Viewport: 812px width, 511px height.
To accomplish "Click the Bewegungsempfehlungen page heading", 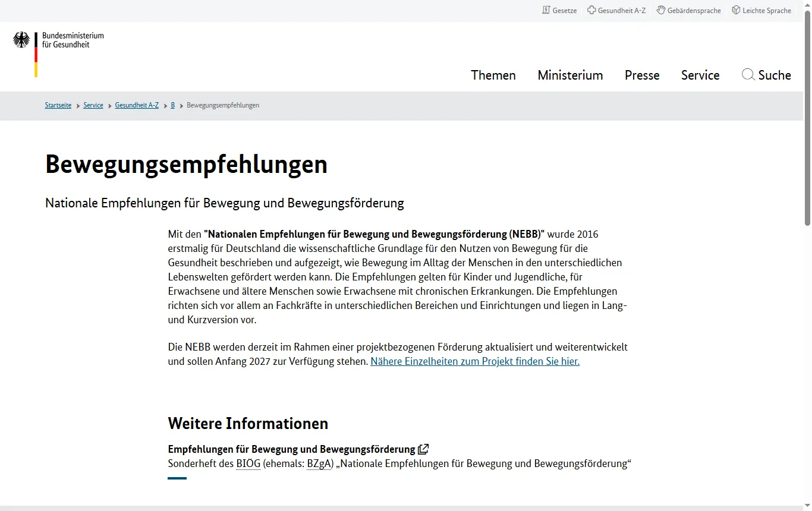I will 187,164.
